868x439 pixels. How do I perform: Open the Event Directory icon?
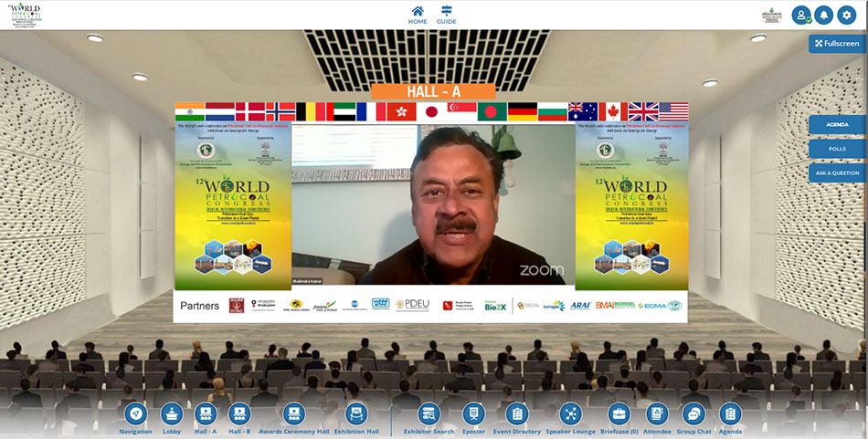(517, 413)
